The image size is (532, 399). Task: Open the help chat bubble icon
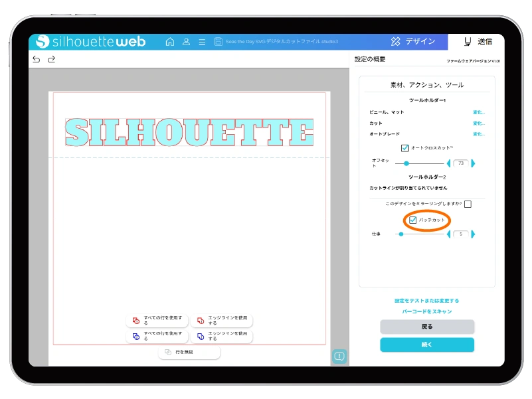click(x=339, y=357)
